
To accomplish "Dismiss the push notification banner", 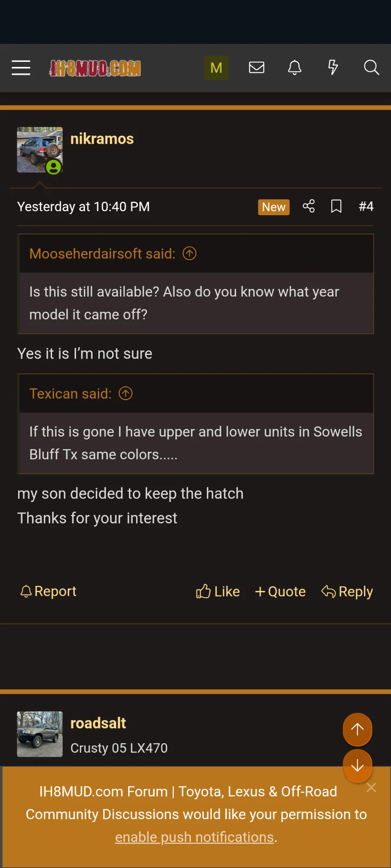I will point(371,788).
